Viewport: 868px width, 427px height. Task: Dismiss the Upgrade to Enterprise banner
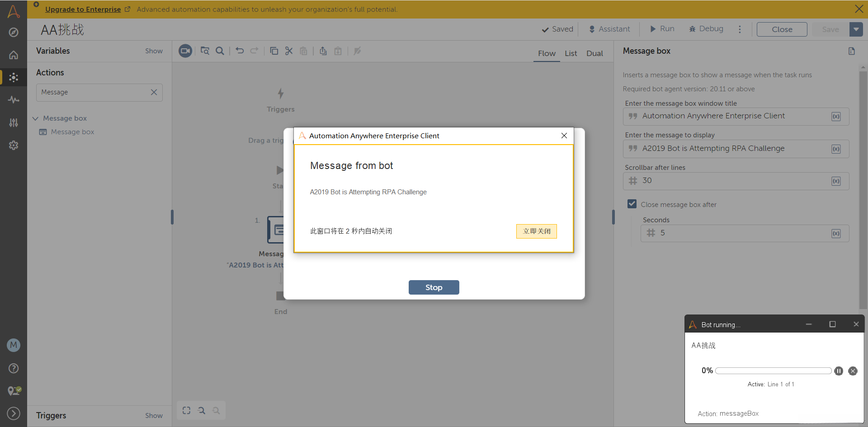[x=859, y=9]
